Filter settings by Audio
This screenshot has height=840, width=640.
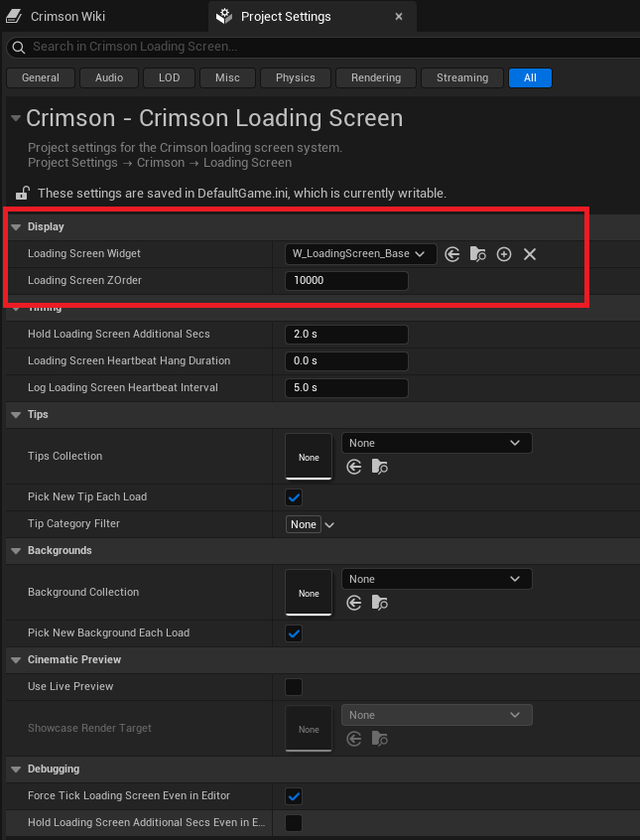(x=109, y=77)
